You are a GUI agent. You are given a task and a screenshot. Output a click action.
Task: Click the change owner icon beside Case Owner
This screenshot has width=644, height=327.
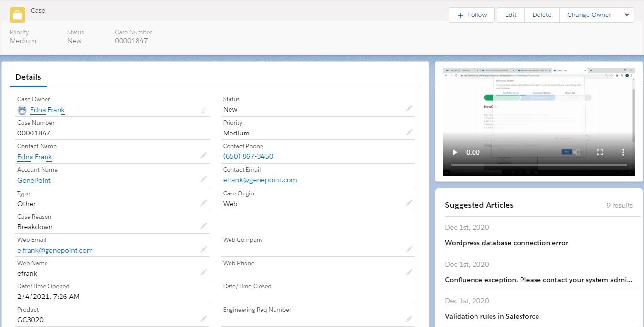[204, 110]
